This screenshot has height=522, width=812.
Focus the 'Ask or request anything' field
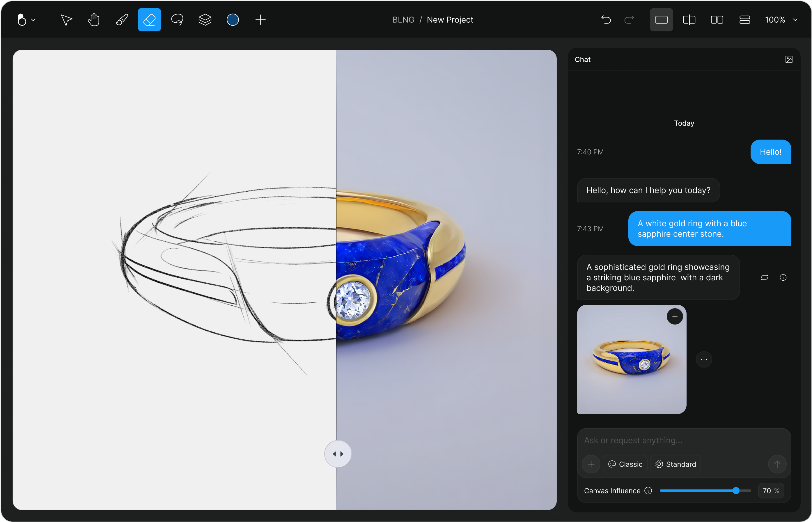click(684, 440)
